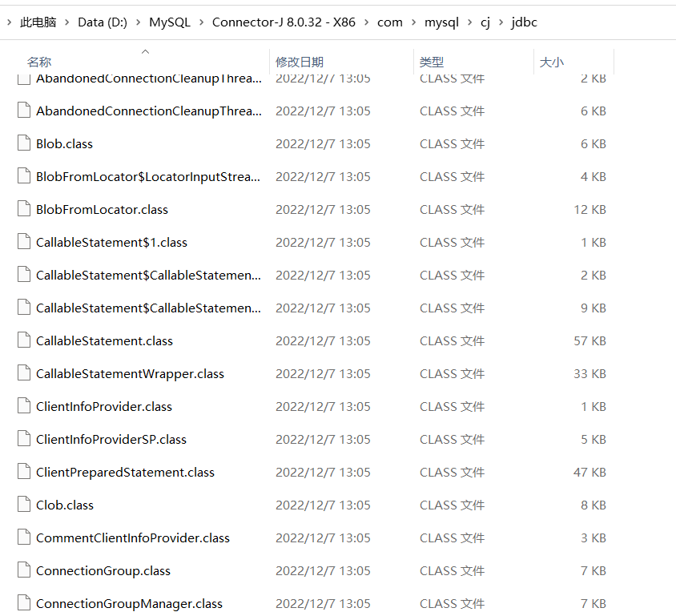Select BlobFromLocator.class file name
Viewport: 676px width, 616px height.
pos(103,209)
